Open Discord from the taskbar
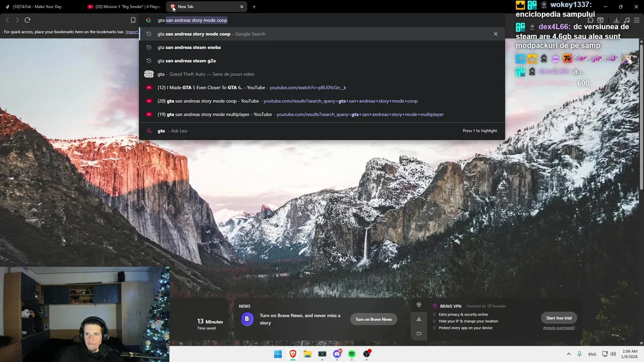The width and height of the screenshot is (644, 362). pyautogui.click(x=337, y=354)
